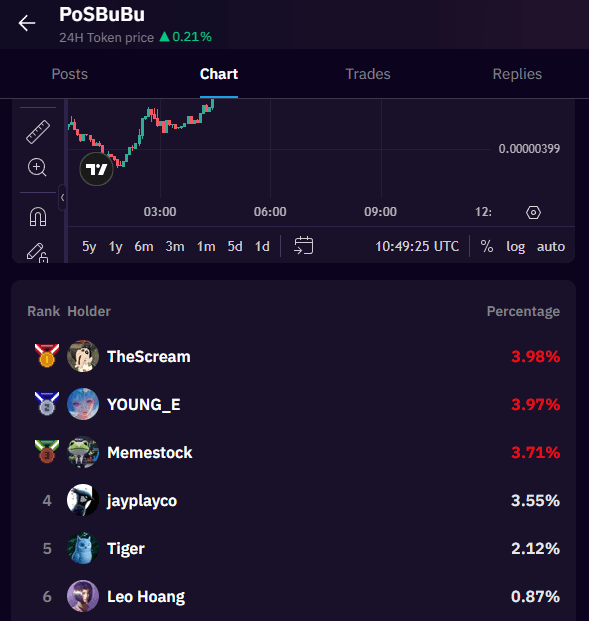The width and height of the screenshot is (589, 621).
Task: Switch to the Posts tab
Action: click(70, 74)
